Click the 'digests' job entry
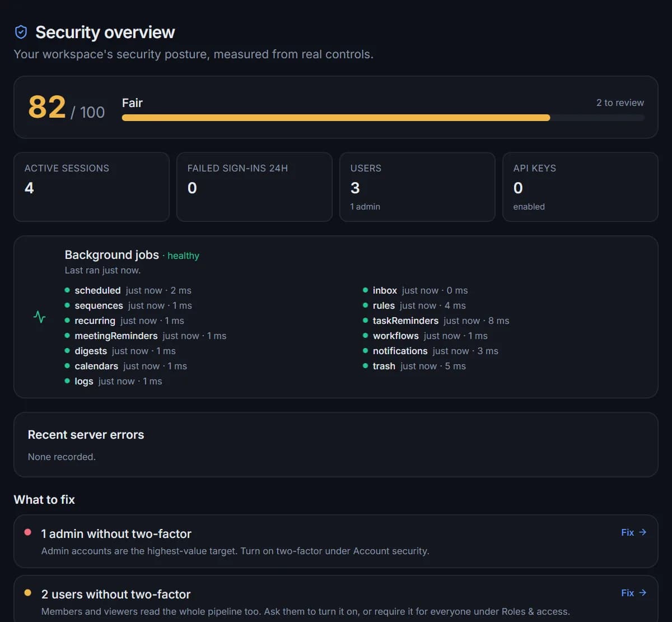This screenshot has width=672, height=622. click(120, 351)
